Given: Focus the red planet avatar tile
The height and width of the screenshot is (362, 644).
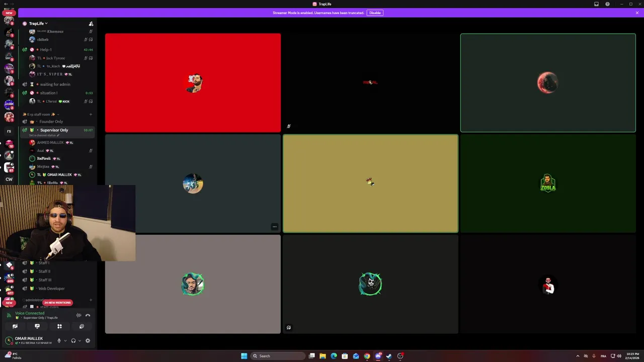Looking at the screenshot, I should pyautogui.click(x=548, y=83).
